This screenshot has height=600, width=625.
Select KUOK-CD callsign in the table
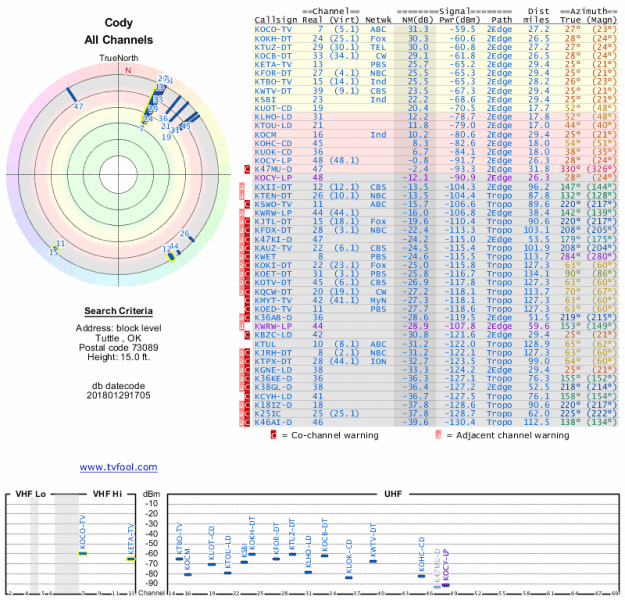pos(273,152)
